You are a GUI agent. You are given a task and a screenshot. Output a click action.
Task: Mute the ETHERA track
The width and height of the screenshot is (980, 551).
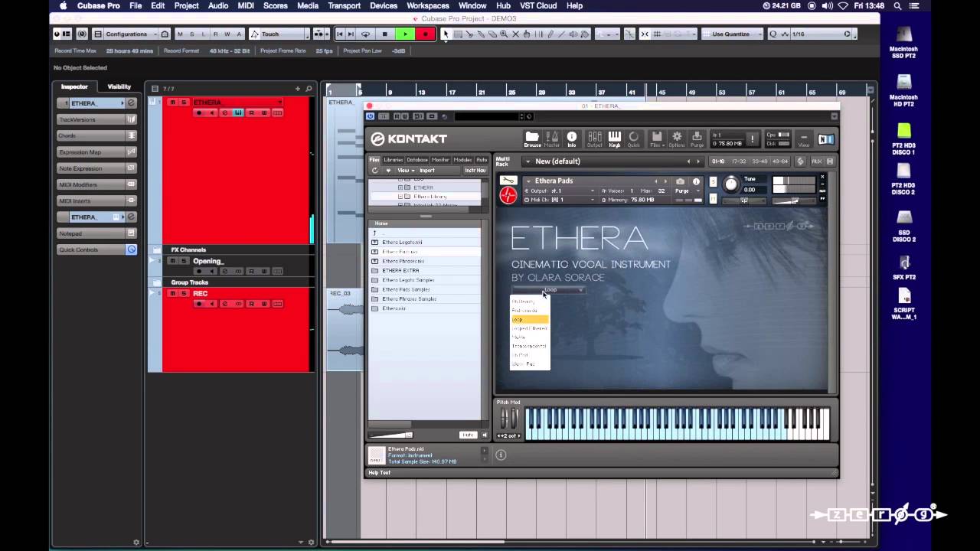173,103
